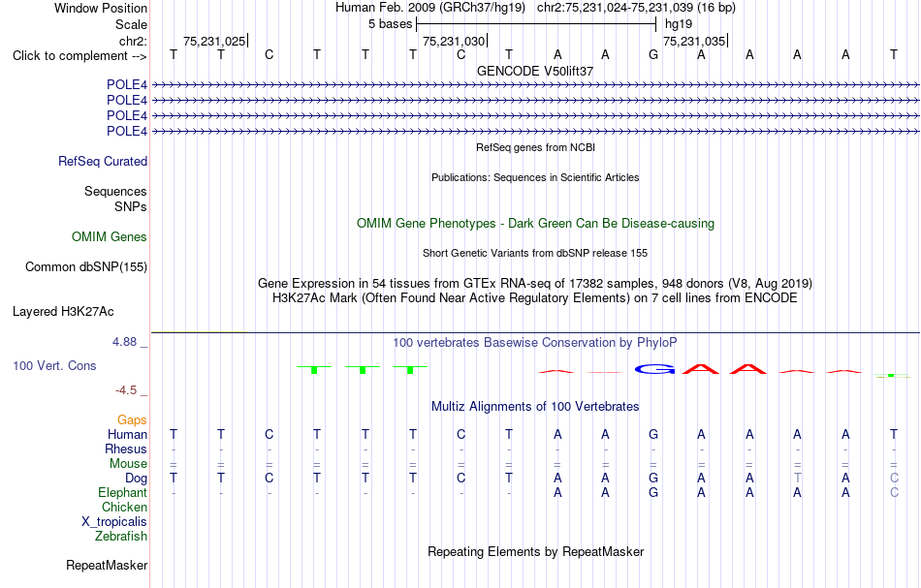This screenshot has height=588, width=921.
Task: Click the '5 bases' scale text
Action: click(390, 24)
